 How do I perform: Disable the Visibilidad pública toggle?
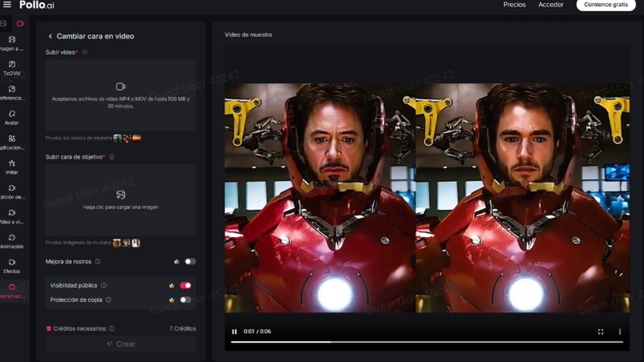point(186,286)
